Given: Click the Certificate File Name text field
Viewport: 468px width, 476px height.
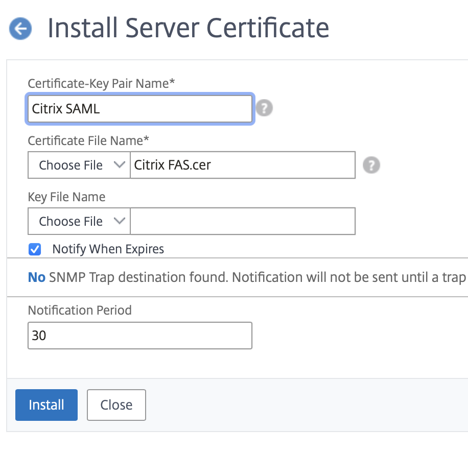Looking at the screenshot, I should [x=243, y=165].
